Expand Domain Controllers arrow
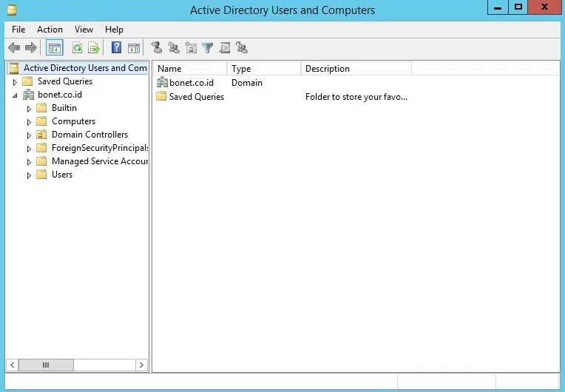Image resolution: width=565 pixels, height=392 pixels. click(x=29, y=135)
